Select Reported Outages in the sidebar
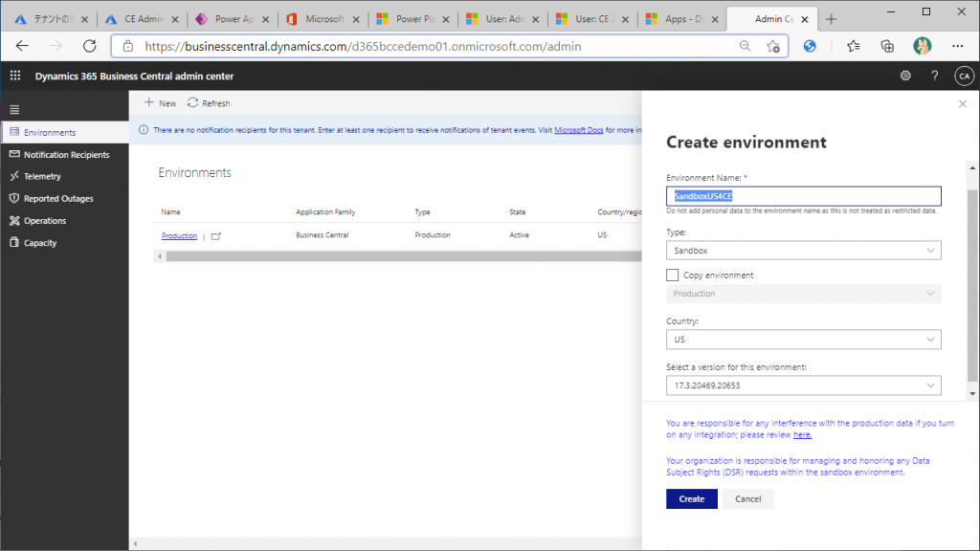Viewport: 980px width, 551px height. click(65, 199)
